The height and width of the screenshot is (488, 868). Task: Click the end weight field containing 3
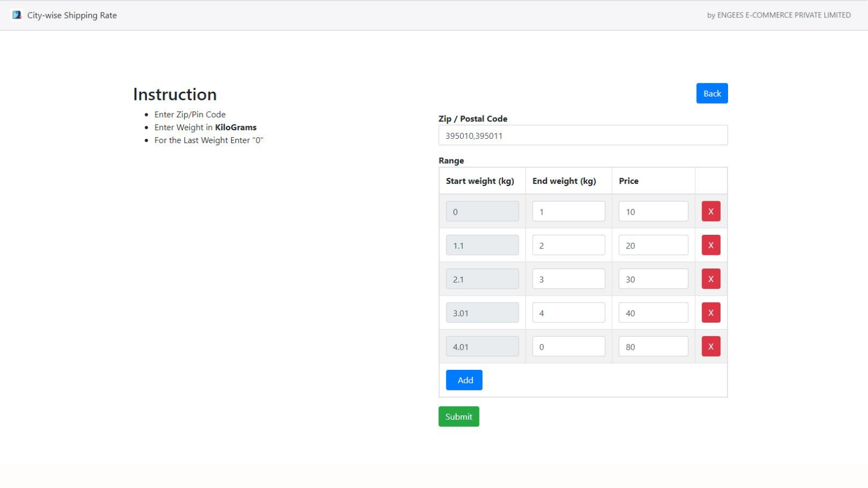tap(568, 279)
